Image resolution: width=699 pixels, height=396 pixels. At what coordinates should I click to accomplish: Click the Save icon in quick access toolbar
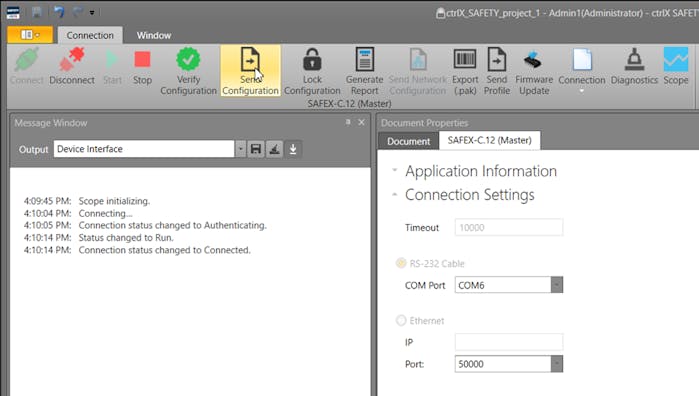pos(37,12)
